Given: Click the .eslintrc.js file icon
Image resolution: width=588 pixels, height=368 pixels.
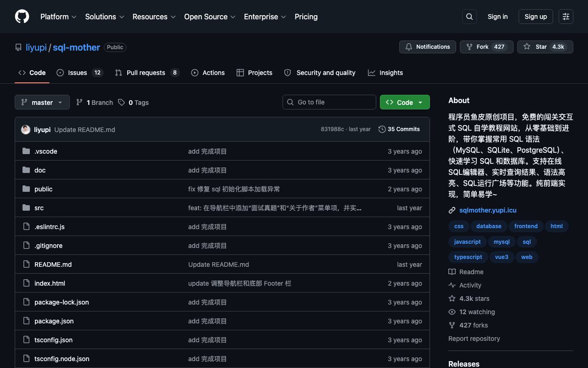Looking at the screenshot, I should point(26,227).
